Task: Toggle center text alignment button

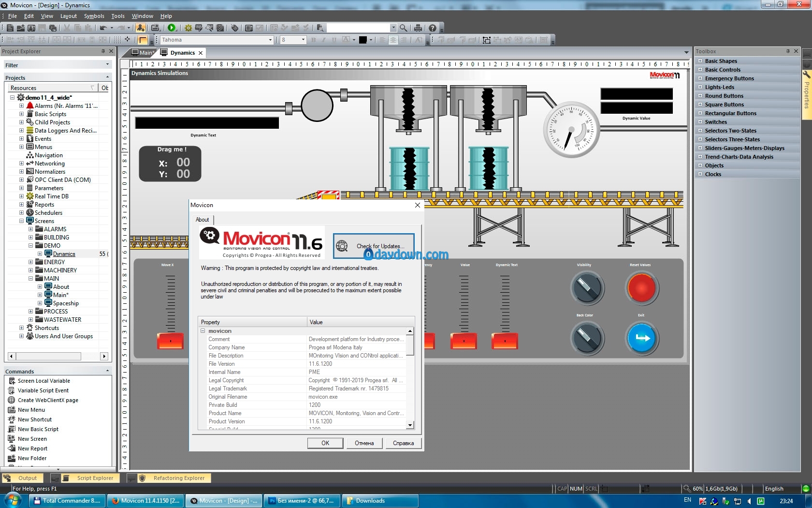Action: pos(393,40)
